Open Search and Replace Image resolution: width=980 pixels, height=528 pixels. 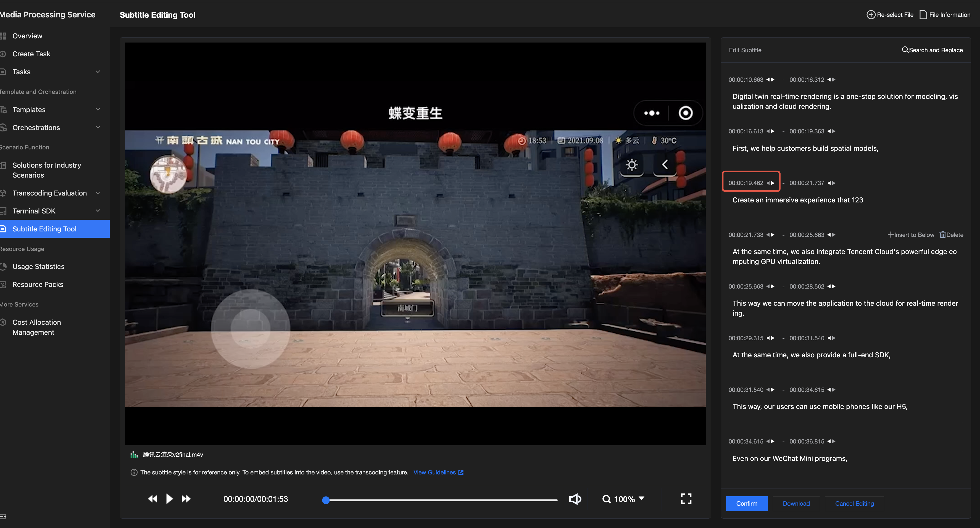(932, 50)
